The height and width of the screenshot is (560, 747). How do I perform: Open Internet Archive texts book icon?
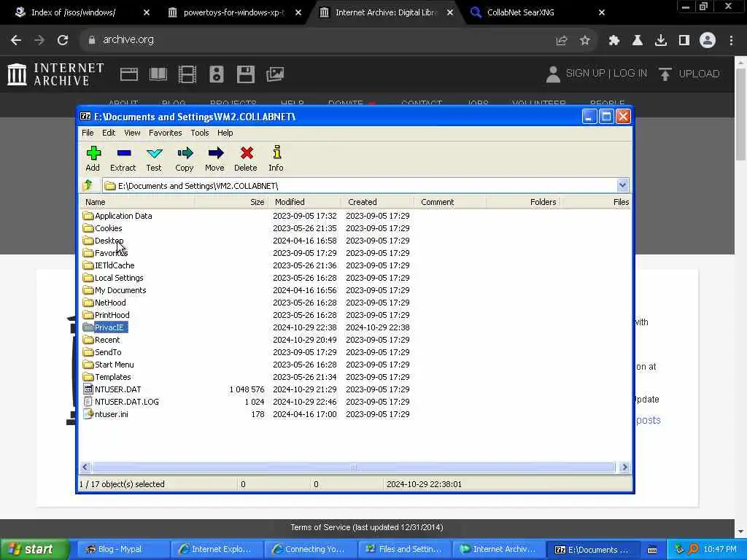(x=158, y=74)
